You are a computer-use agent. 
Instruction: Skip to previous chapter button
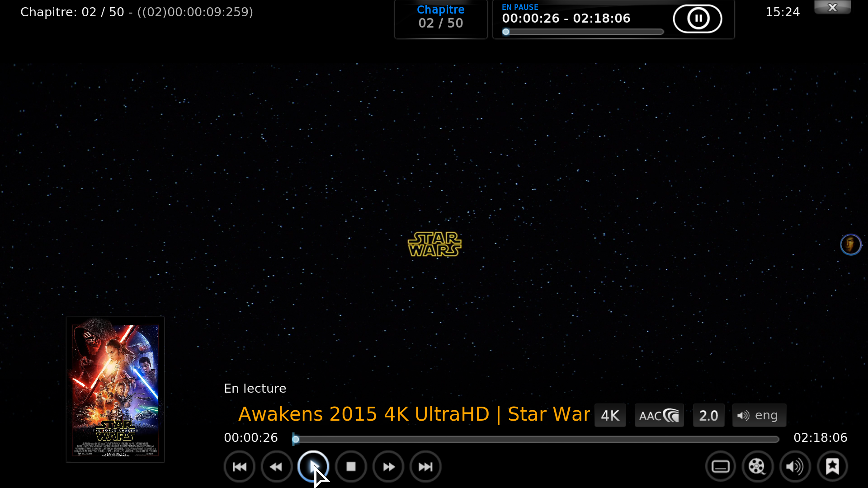point(240,467)
